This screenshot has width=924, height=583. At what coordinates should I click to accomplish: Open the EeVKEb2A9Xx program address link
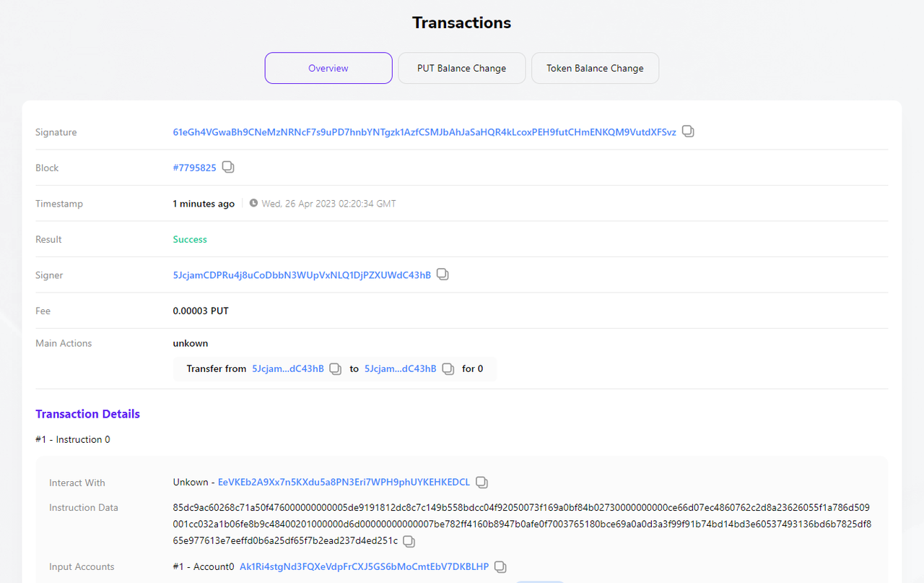344,483
